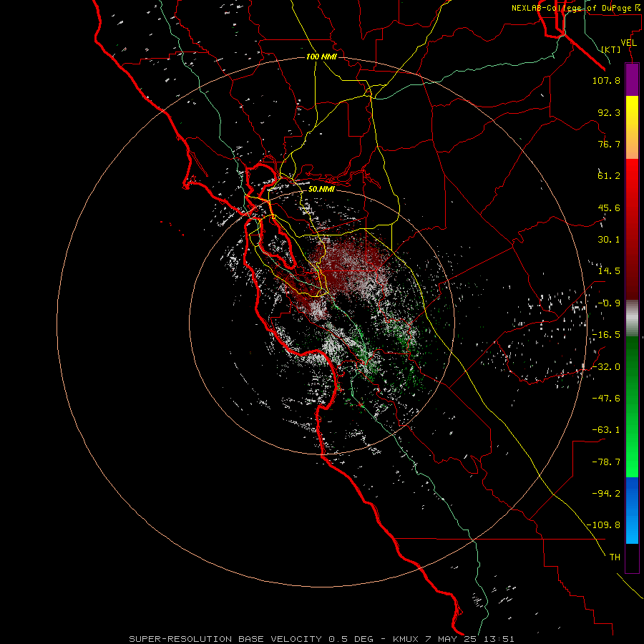Click the 45.6 velocity scale value
This screenshot has height=644, width=644.
609,208
